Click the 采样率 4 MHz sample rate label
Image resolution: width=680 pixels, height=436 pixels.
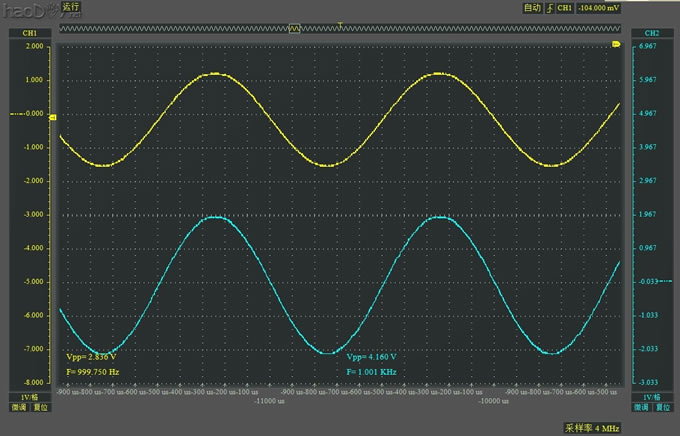point(591,427)
